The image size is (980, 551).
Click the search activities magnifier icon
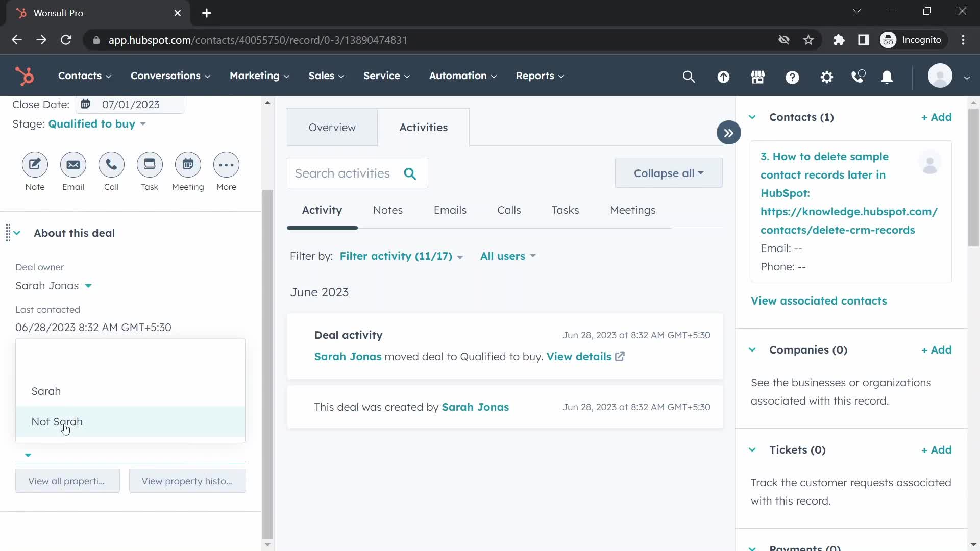point(410,173)
